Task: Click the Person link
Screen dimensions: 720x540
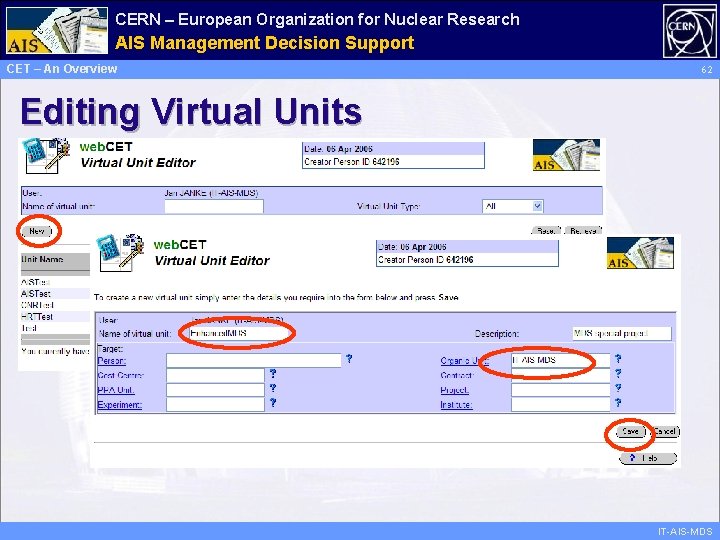Action: (x=112, y=361)
